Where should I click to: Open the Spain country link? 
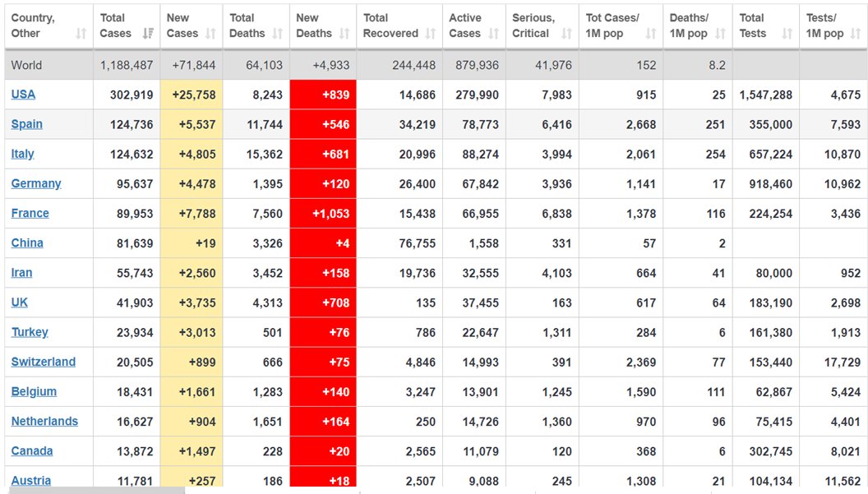click(x=26, y=124)
